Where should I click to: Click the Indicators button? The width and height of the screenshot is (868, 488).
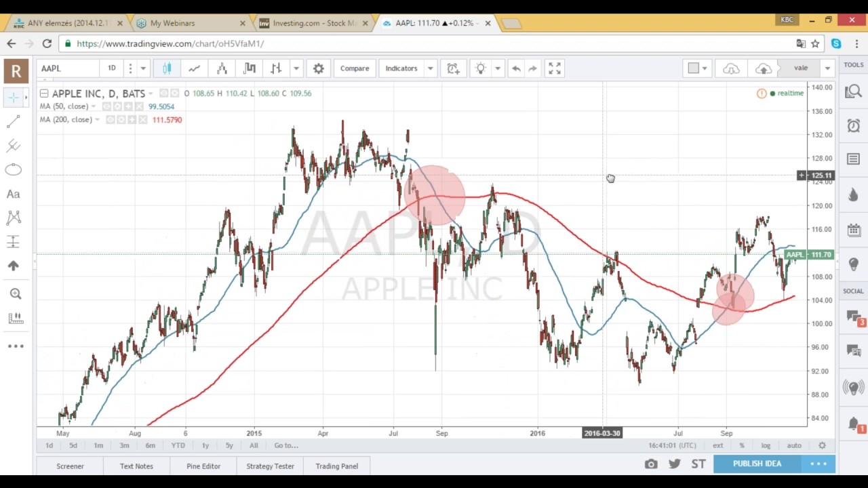coord(401,68)
